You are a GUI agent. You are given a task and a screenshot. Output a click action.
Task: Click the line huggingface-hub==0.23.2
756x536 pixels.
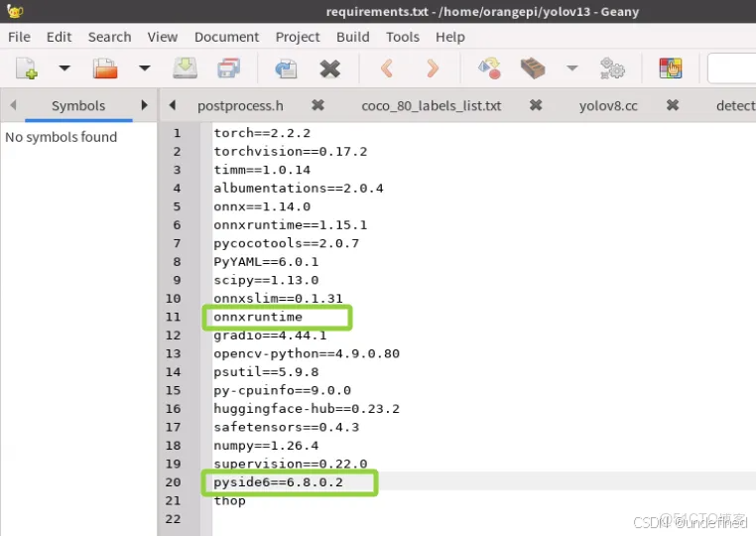click(307, 408)
